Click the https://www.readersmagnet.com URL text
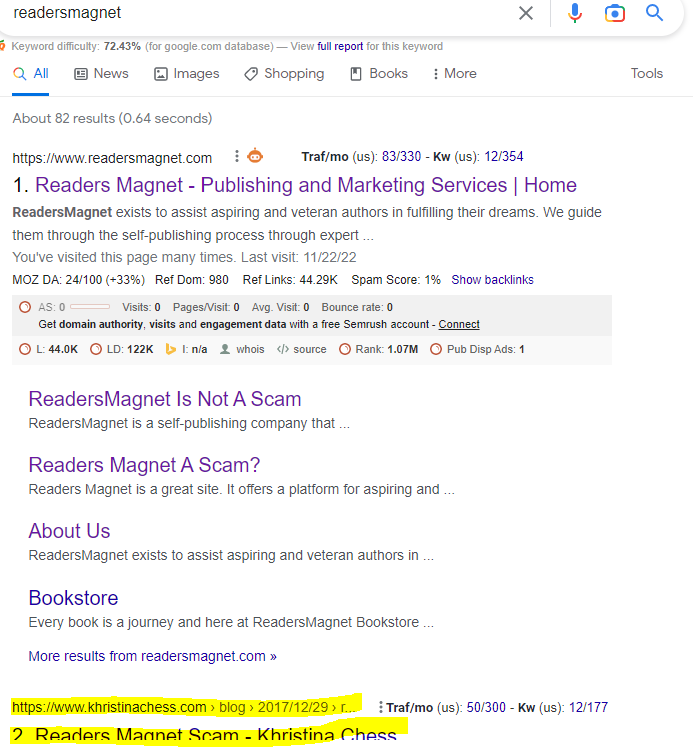Image resolution: width=693 pixels, height=747 pixels. [x=112, y=158]
